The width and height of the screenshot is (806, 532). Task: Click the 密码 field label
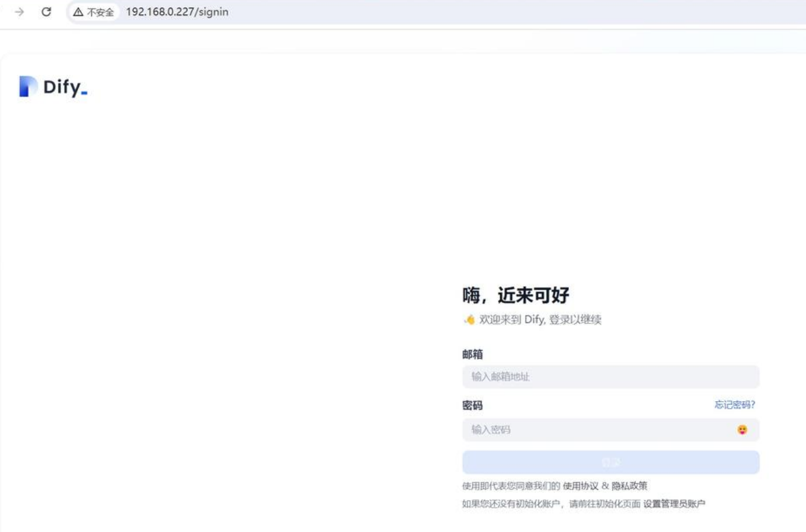(x=472, y=405)
